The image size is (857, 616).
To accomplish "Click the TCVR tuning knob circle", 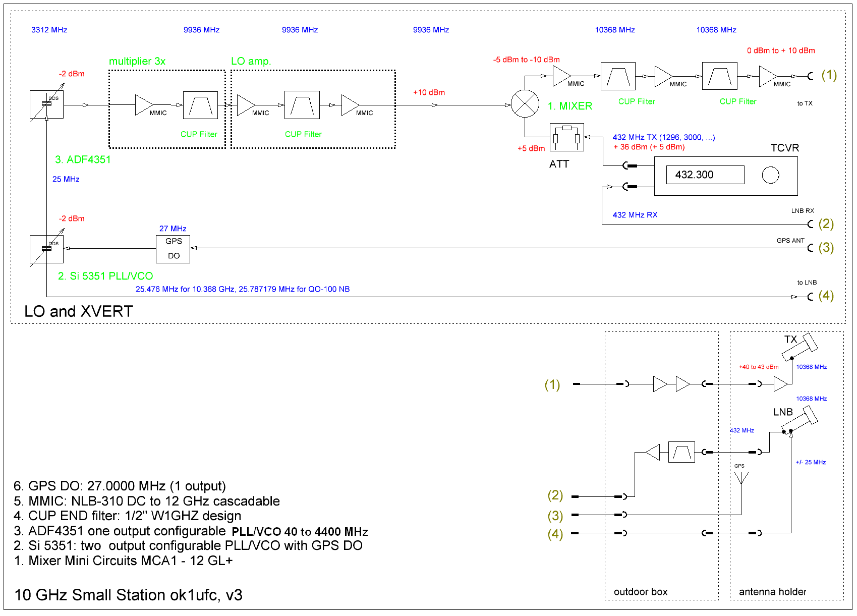I will tap(770, 175).
